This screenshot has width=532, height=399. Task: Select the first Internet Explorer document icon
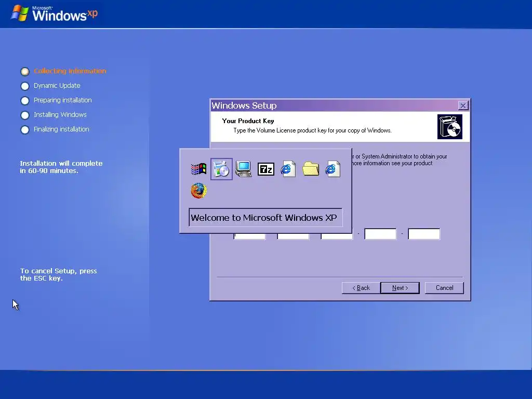point(288,169)
